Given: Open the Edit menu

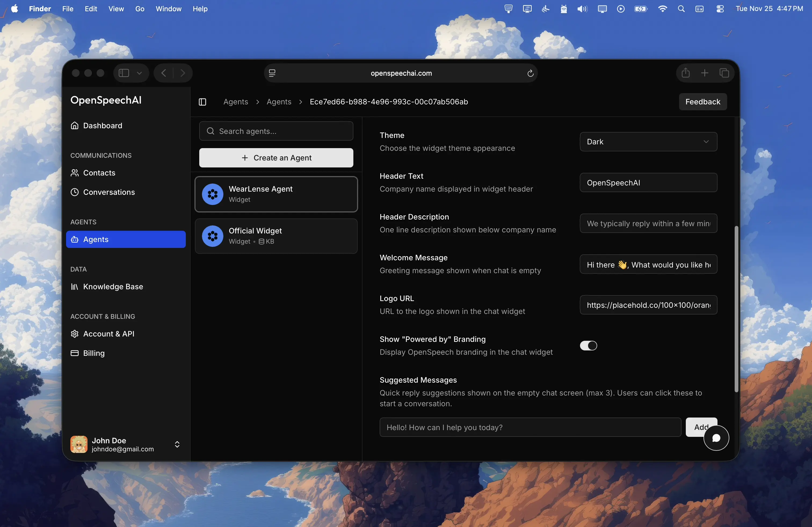Looking at the screenshot, I should (x=91, y=9).
